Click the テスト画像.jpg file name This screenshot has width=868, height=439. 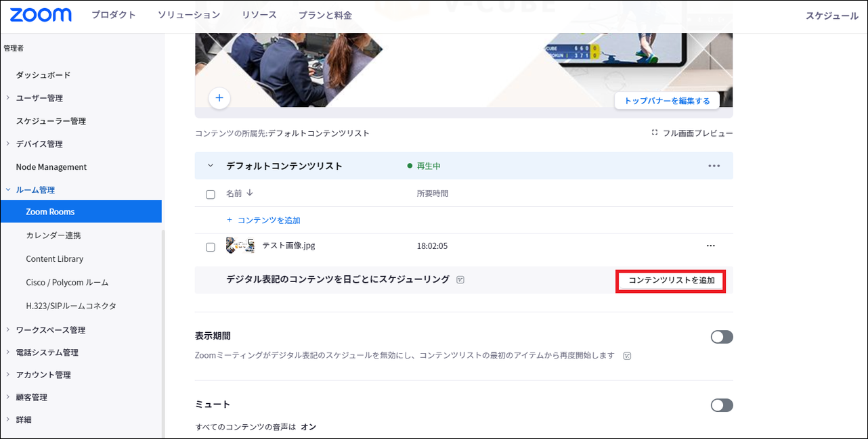coord(288,246)
